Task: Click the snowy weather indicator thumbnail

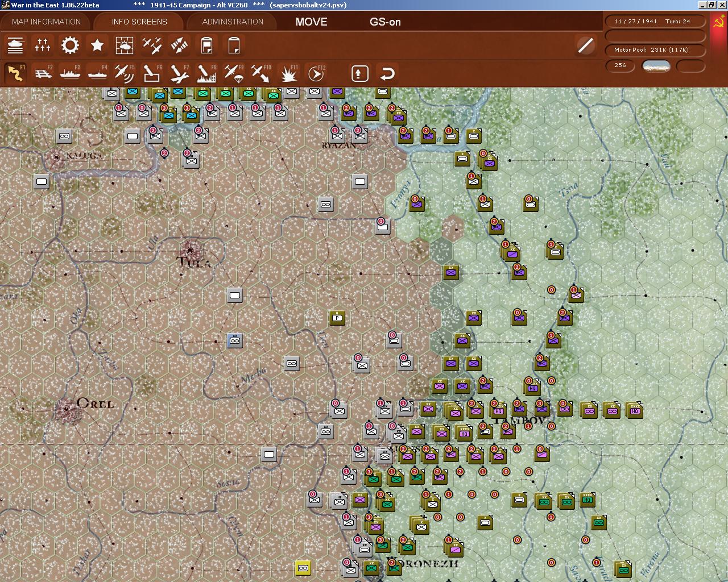Action: (x=656, y=66)
